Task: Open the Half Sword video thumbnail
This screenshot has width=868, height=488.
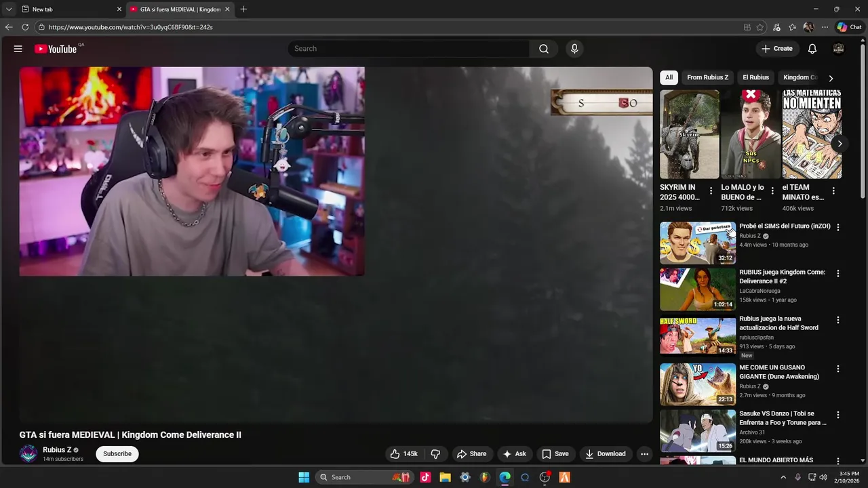Action: pyautogui.click(x=698, y=335)
